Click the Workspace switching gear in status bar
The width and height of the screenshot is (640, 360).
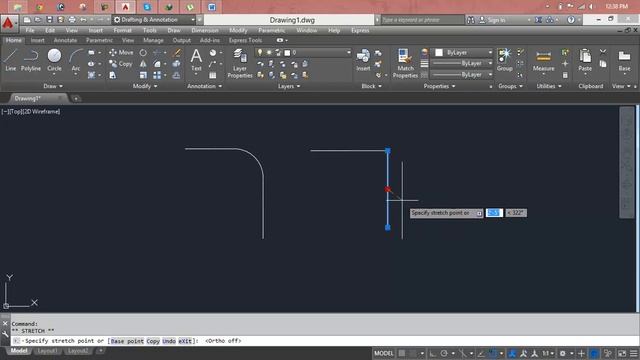click(x=562, y=353)
